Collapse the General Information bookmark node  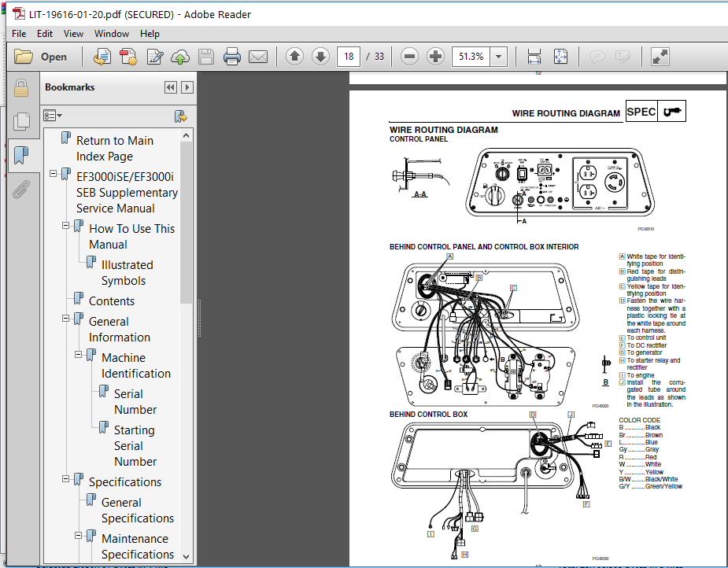(66, 319)
